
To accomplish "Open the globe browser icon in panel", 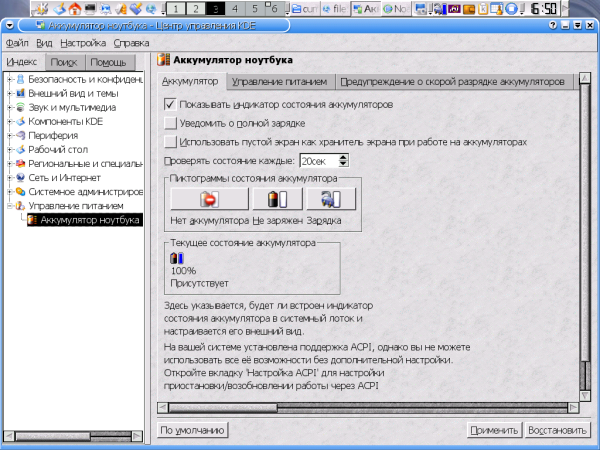I will (x=151, y=8).
